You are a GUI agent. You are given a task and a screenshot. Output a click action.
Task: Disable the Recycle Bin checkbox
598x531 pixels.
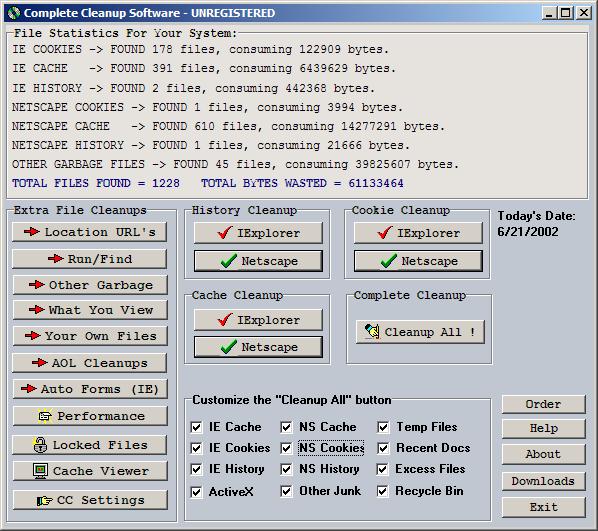point(383,491)
